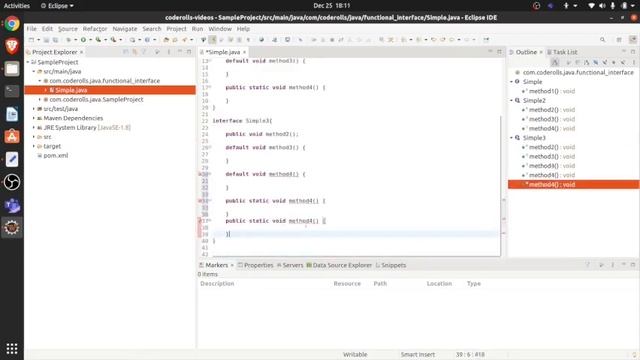The width and height of the screenshot is (640, 360).
Task: Open the File menu
Action: 31,29
